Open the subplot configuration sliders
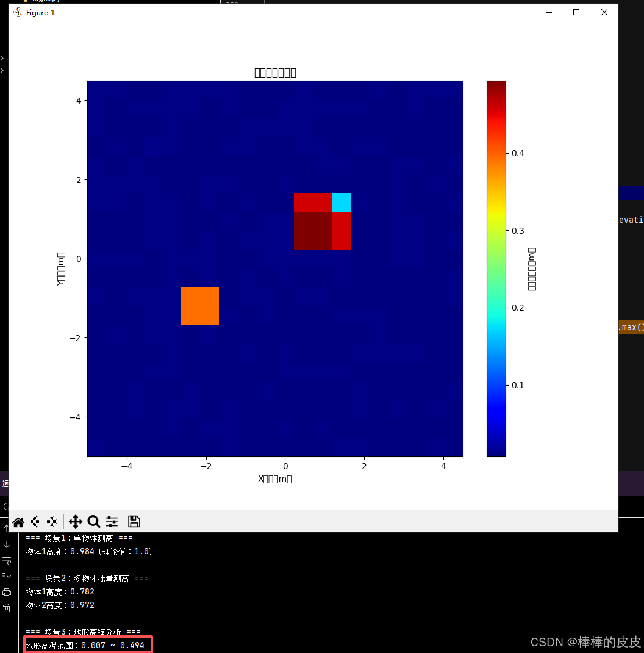Viewport: 644px width, 653px height. click(x=112, y=522)
